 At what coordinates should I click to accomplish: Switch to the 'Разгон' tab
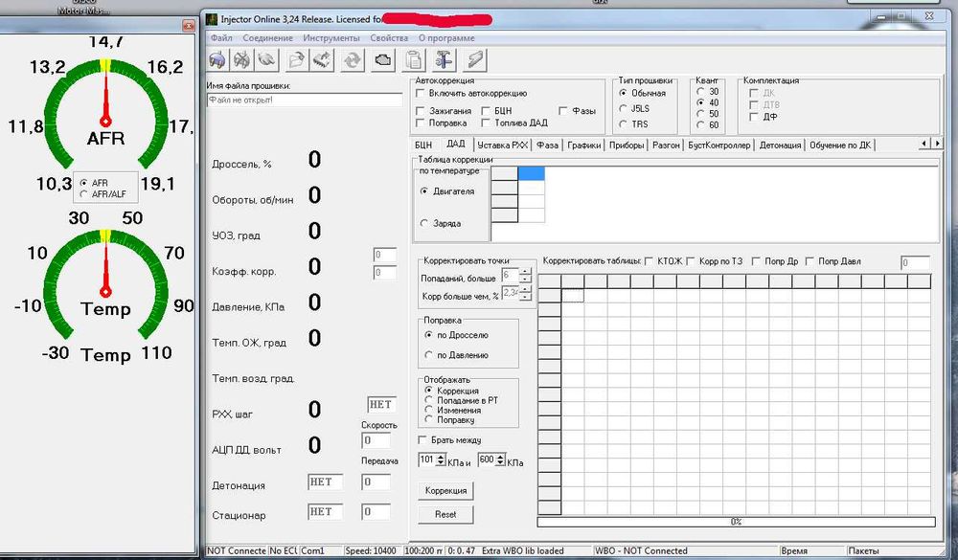pos(666,146)
